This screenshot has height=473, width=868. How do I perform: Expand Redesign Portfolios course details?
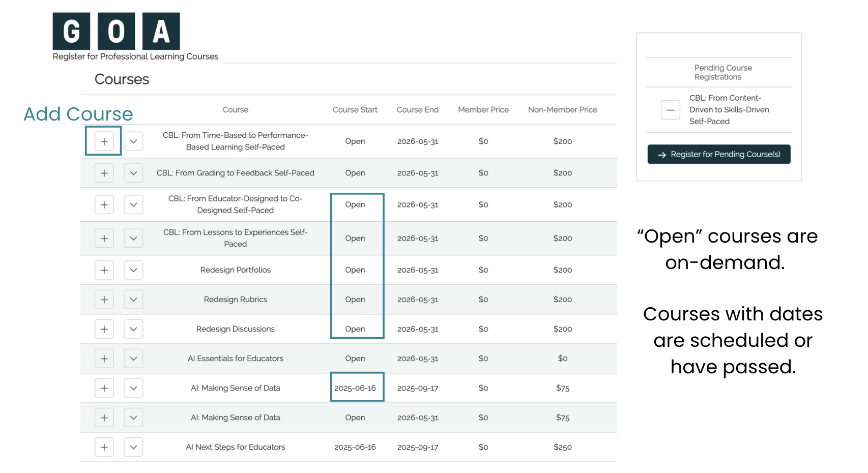coord(133,270)
